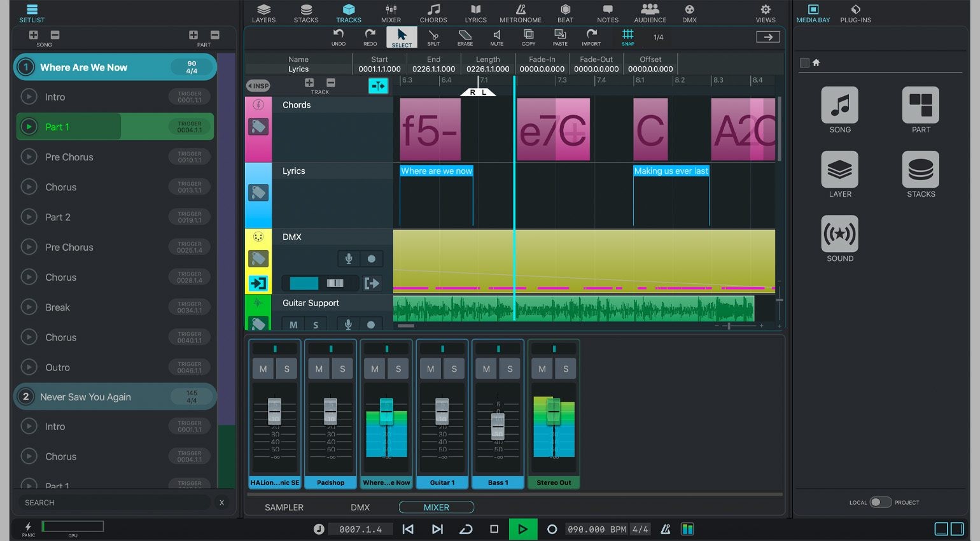
Task: Open the Beat editor
Action: [565, 13]
